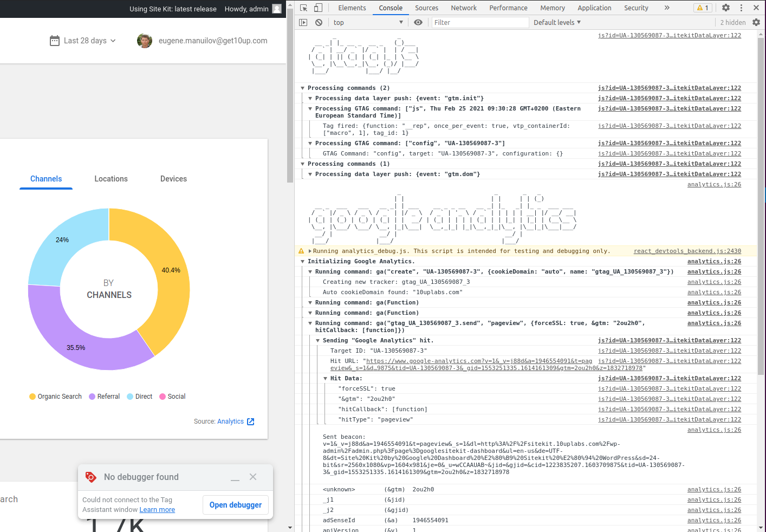The height and width of the screenshot is (532, 766).
Task: Click the Direct legend swatch
Action: [x=130, y=397]
